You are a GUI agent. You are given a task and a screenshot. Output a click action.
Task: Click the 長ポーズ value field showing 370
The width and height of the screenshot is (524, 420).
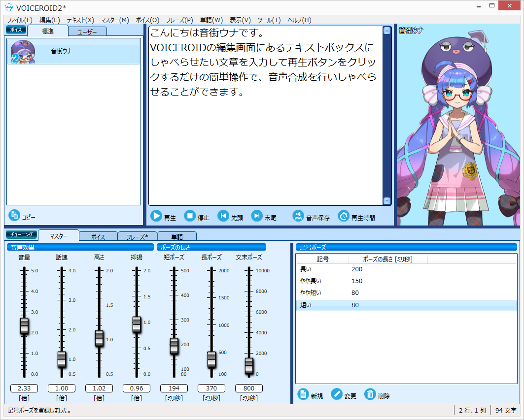tap(211, 388)
